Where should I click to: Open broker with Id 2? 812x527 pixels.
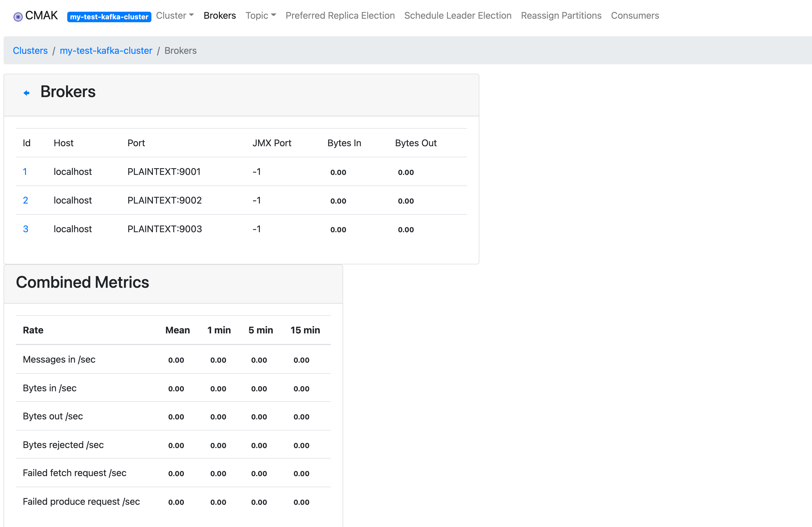click(x=25, y=200)
